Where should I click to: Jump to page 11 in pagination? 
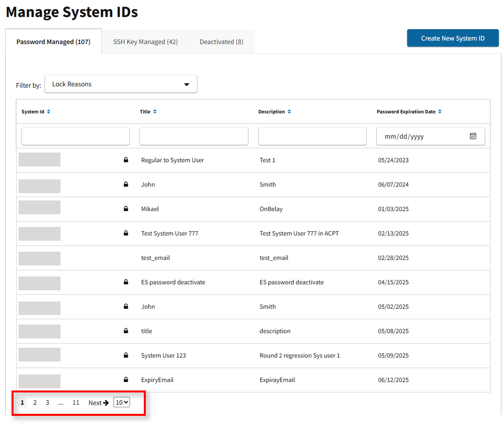(x=76, y=403)
